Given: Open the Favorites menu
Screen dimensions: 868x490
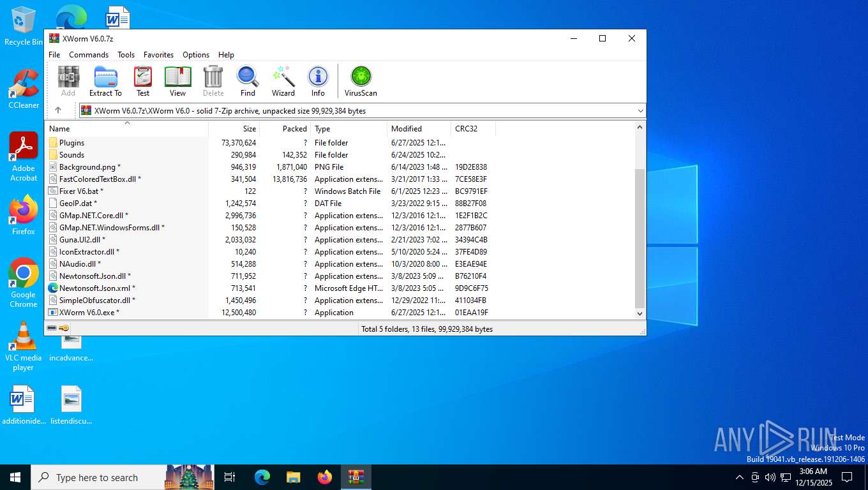Looking at the screenshot, I should (x=158, y=55).
